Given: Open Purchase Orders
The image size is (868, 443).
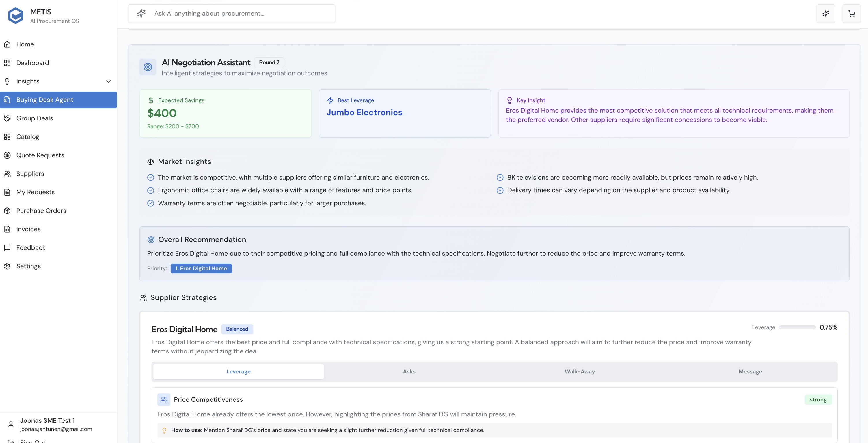Looking at the screenshot, I should (59, 211).
